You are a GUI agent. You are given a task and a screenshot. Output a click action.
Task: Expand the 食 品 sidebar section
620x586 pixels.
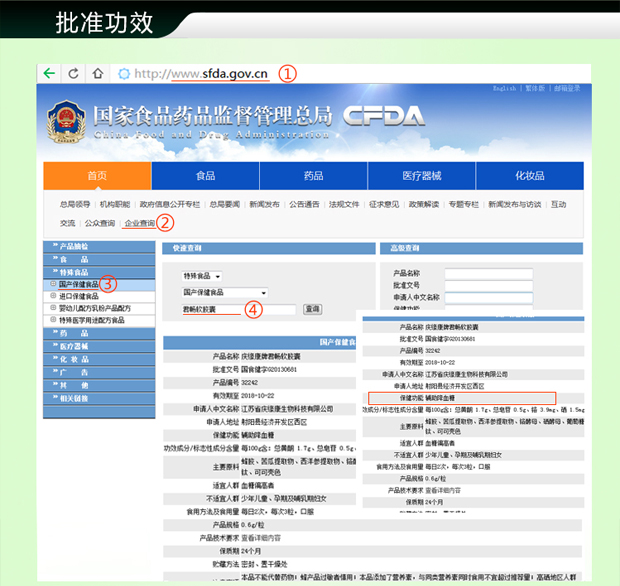(99, 260)
